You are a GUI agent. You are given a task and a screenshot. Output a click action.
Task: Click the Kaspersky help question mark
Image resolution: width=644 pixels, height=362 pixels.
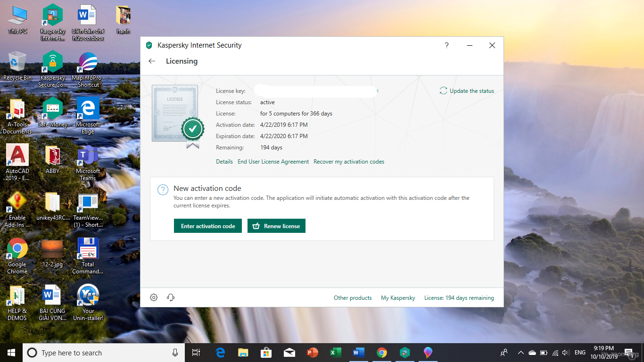pos(446,45)
